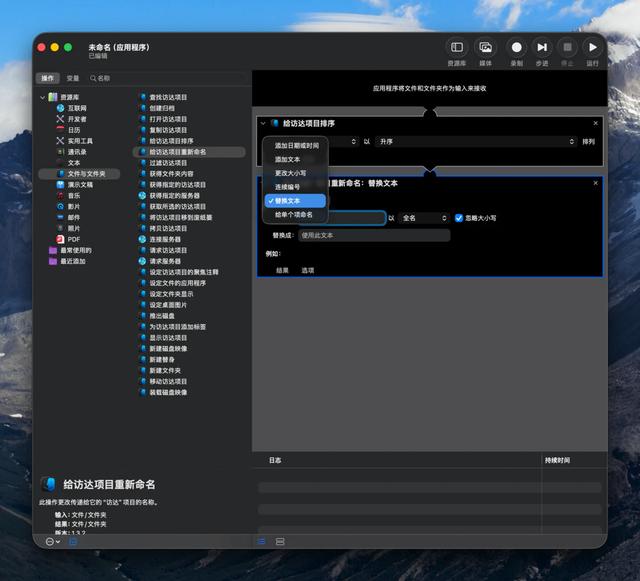Click the 步进 step button
640x581 pixels.
click(542, 47)
